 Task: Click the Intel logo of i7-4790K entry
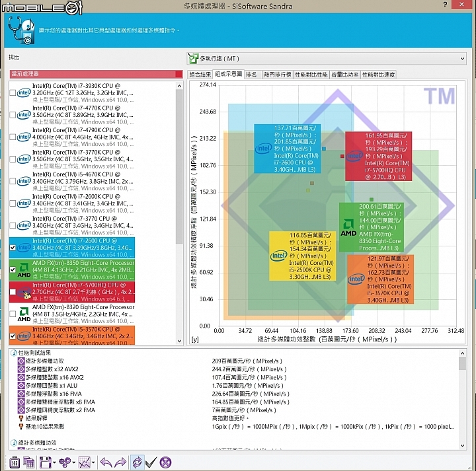coord(24,137)
